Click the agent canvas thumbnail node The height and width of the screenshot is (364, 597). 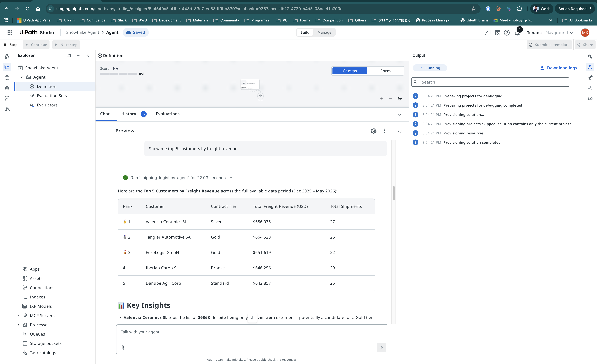click(250, 84)
